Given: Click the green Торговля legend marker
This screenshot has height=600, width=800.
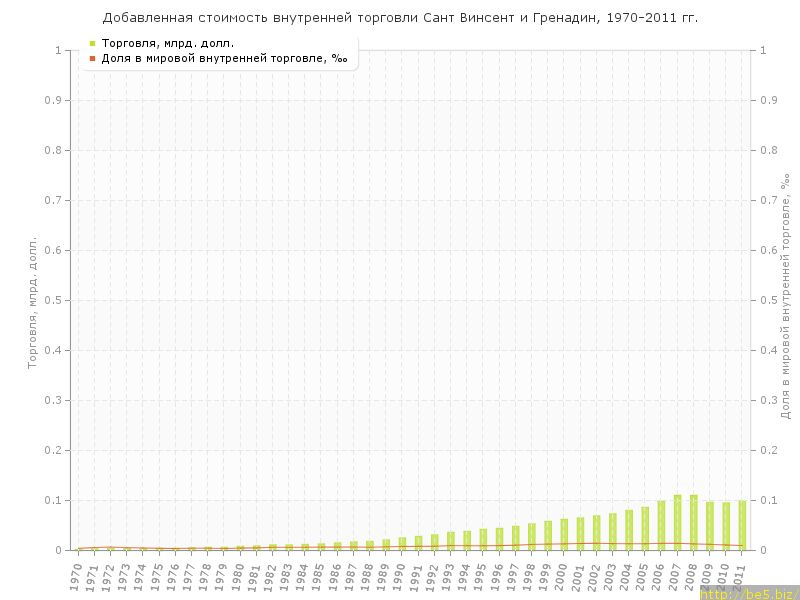Looking at the screenshot, I should coord(92,43).
